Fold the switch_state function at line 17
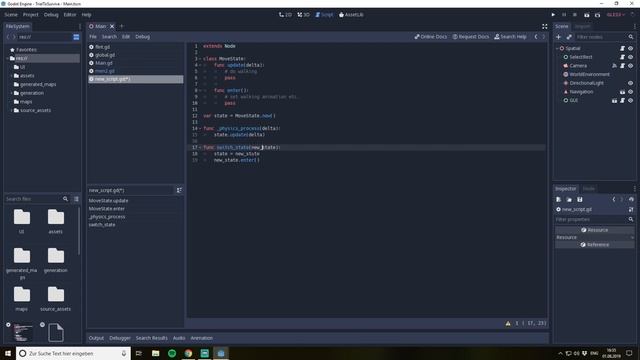The width and height of the screenshot is (640, 360). click(200, 147)
